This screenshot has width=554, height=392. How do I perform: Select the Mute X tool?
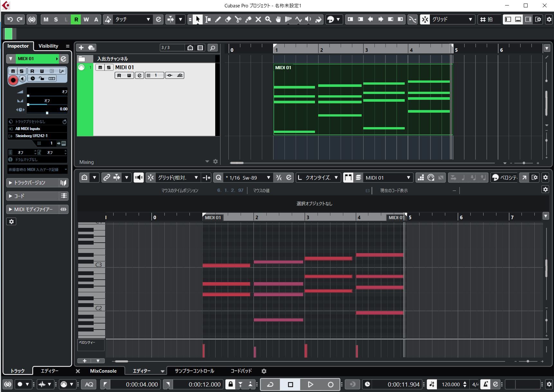258,19
